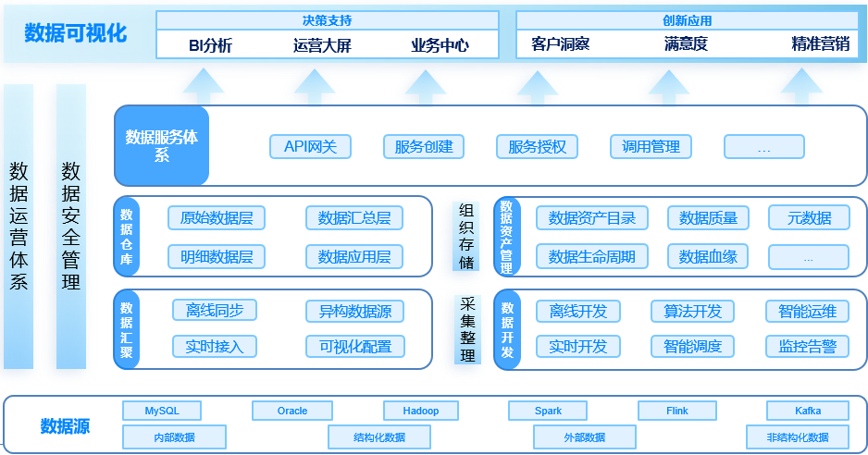The width and height of the screenshot is (868, 455).
Task: Choose the 数据应用层 box
Action: (354, 256)
